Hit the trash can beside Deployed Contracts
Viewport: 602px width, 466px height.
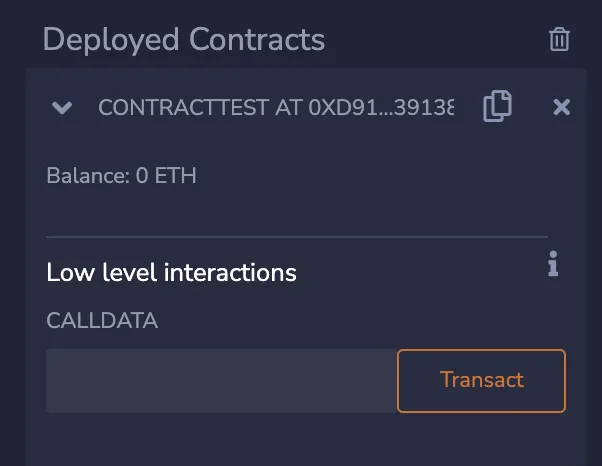[x=559, y=40]
